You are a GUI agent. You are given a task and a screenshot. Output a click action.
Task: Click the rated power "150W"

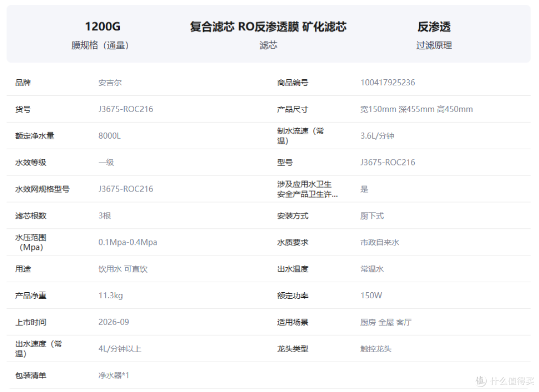click(371, 295)
